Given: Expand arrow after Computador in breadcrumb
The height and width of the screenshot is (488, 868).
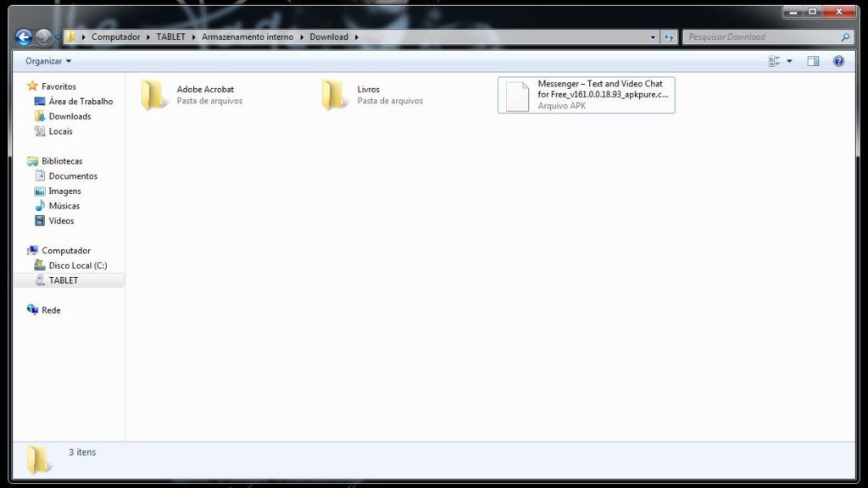Looking at the screenshot, I should click(x=147, y=37).
